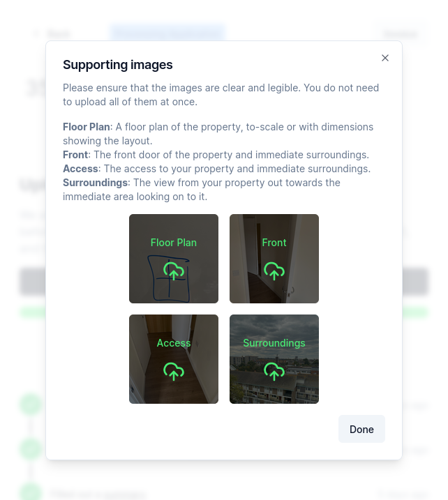Viewport: 448px width, 500px height.
Task: Select the green Surroundings tile label
Action: 274,343
